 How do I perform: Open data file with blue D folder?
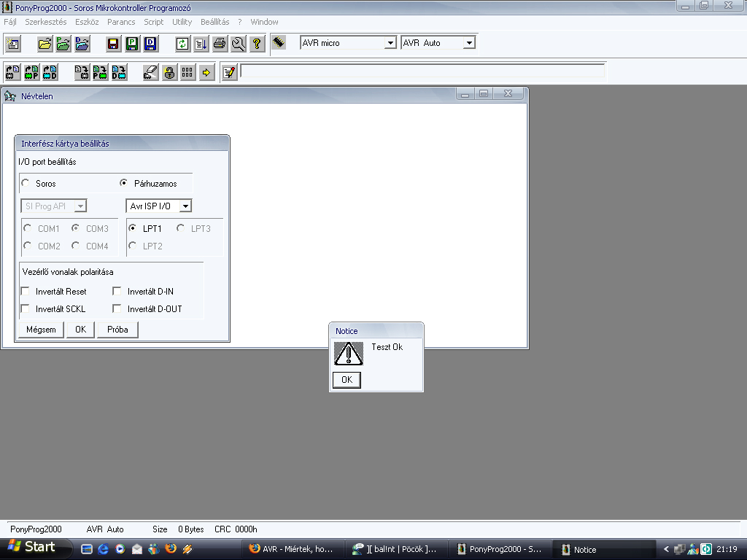[x=82, y=44]
